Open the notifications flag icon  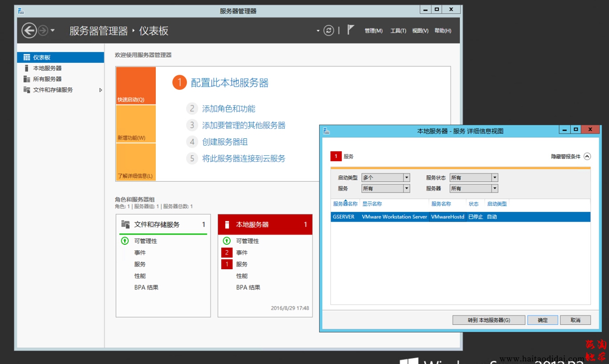click(x=350, y=30)
